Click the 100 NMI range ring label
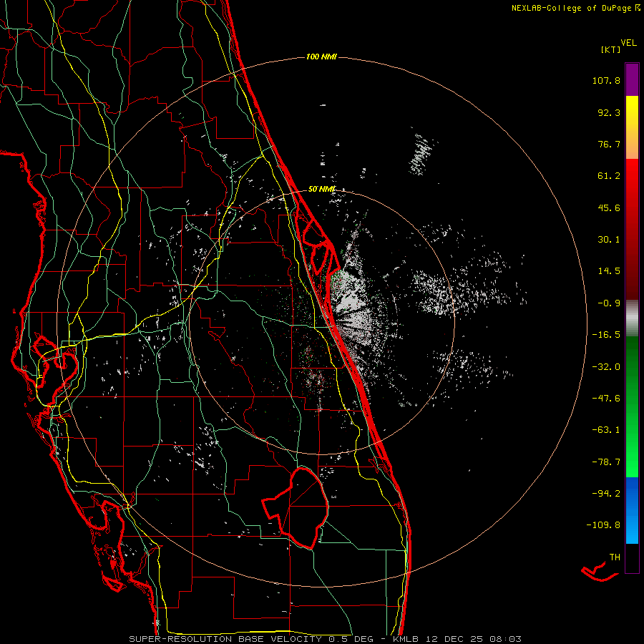644x644 pixels. (321, 57)
